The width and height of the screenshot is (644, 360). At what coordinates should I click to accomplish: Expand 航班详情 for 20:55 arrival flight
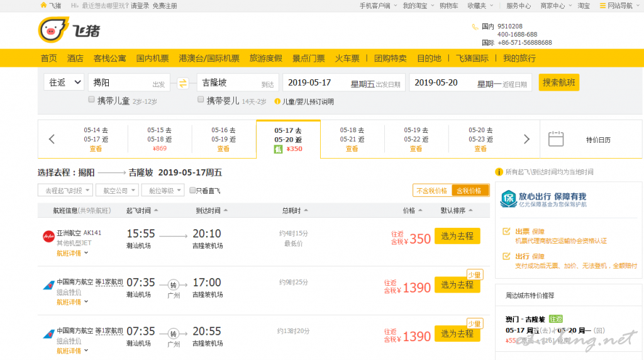pyautogui.click(x=72, y=351)
